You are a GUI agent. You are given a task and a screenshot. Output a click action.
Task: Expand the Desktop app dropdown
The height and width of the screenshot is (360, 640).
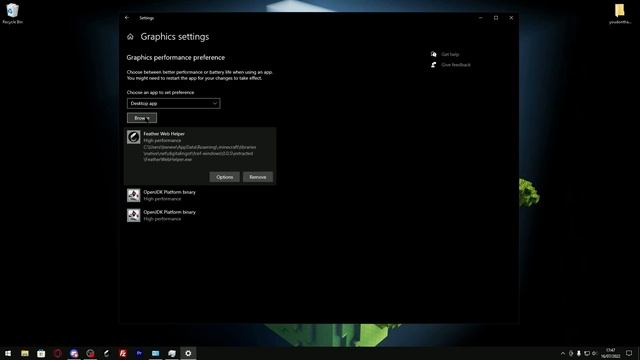pos(173,103)
